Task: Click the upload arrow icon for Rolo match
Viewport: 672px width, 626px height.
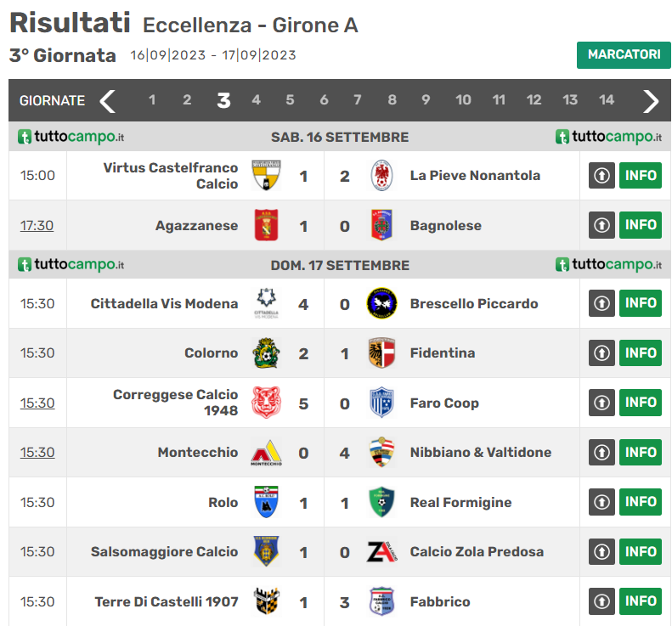Action: tap(601, 502)
